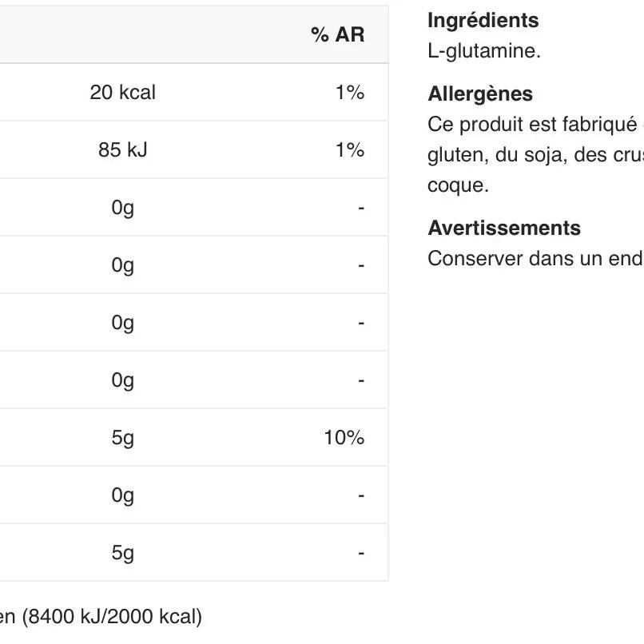The height and width of the screenshot is (644, 644).
Task: Click the "Ingrédients" heading
Action: click(483, 21)
